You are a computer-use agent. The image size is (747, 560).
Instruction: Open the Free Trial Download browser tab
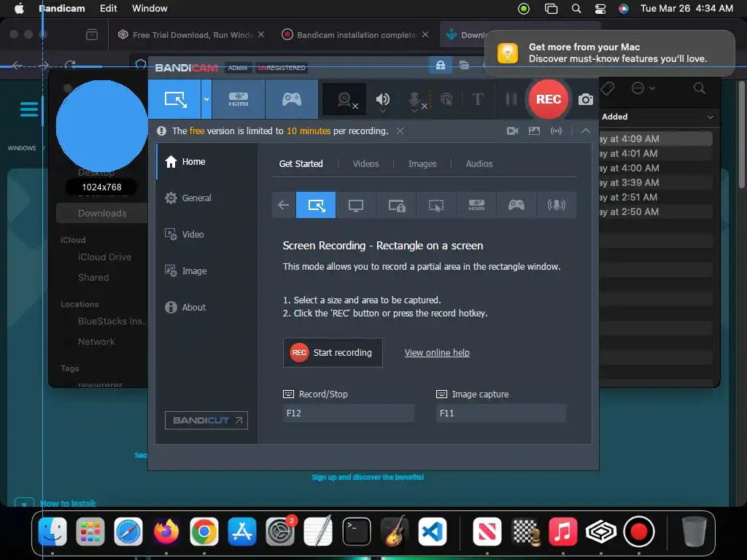192,35
